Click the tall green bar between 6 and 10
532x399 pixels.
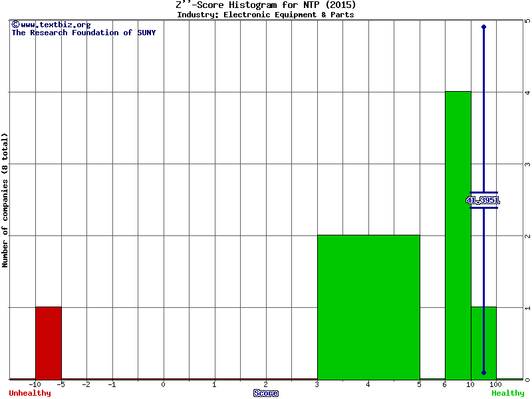458,235
